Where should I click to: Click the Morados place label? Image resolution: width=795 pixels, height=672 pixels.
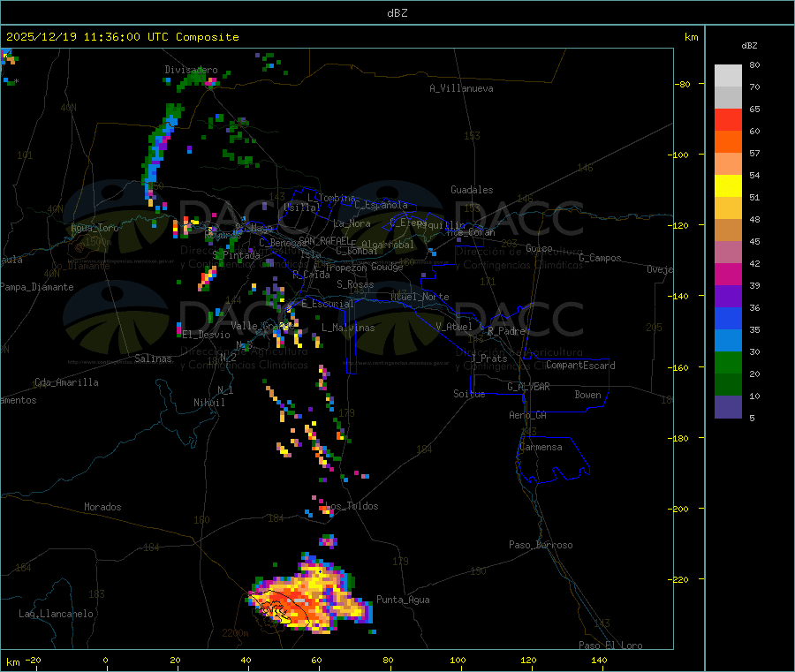(x=102, y=507)
